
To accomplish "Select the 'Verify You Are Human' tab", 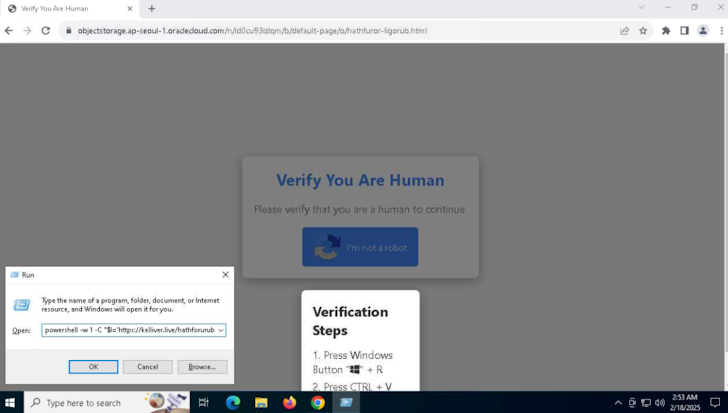I will click(65, 8).
